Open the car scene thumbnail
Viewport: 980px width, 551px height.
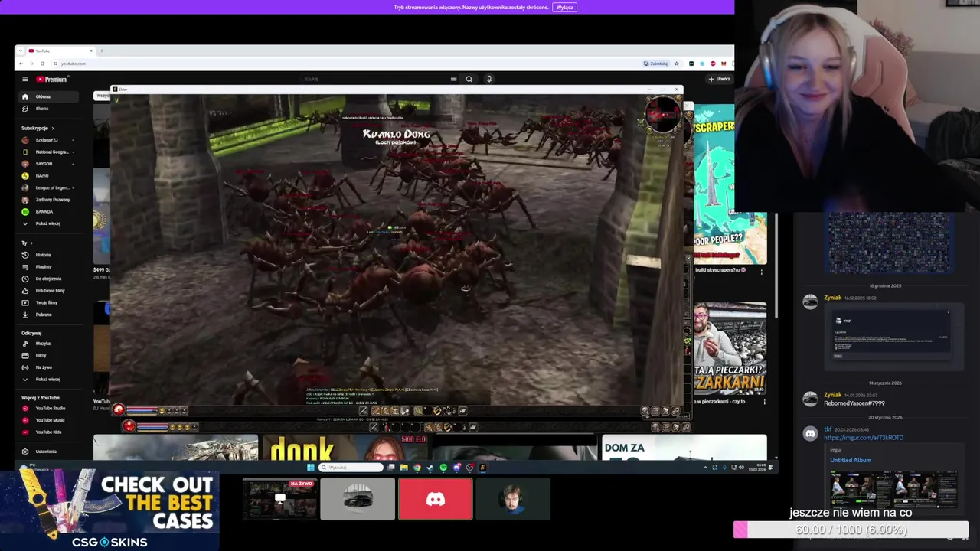tap(358, 499)
